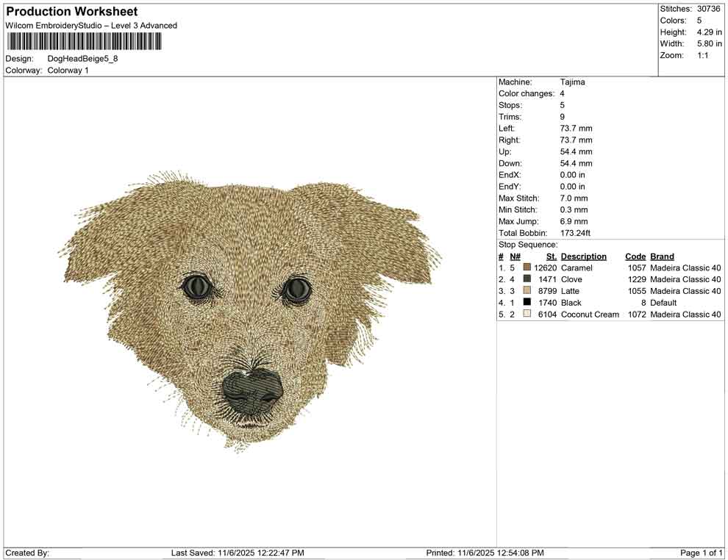Viewport: 728px width, 560px height.
Task: Click the Last Saved timestamp in footer
Action: [238, 553]
